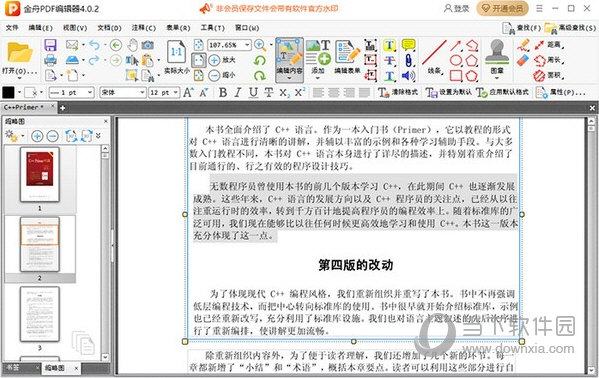Open the 工具(T) tools menu
The image size is (599, 378).
click(x=213, y=28)
